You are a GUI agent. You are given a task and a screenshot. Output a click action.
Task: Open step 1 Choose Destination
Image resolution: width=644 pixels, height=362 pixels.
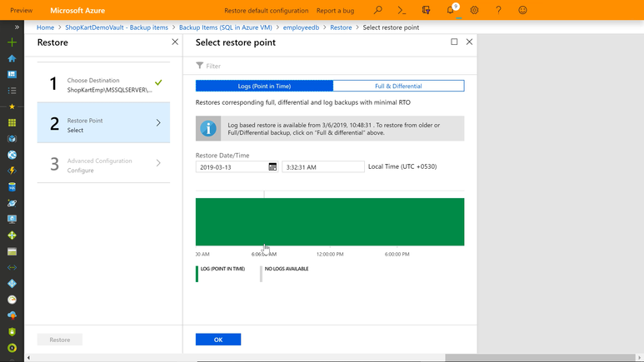[x=103, y=82]
